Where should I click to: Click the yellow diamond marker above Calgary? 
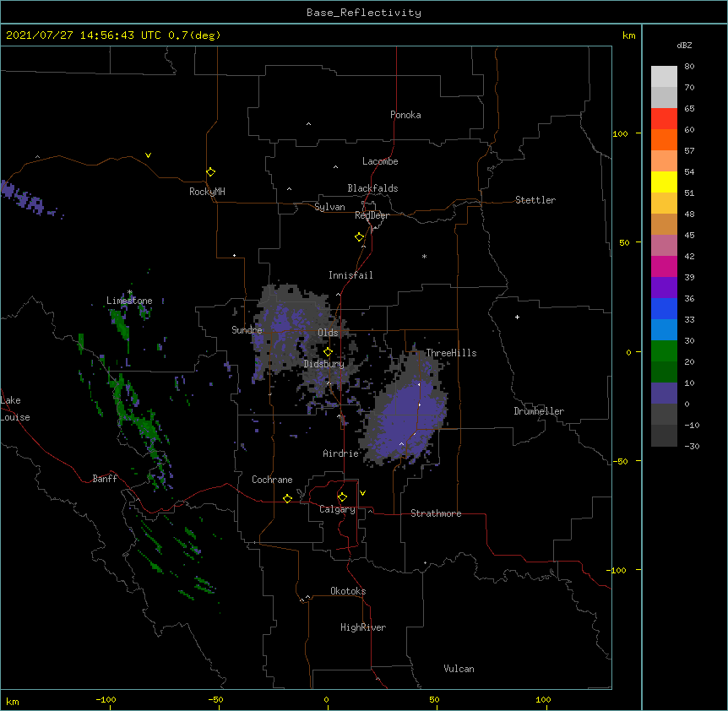pos(343,497)
